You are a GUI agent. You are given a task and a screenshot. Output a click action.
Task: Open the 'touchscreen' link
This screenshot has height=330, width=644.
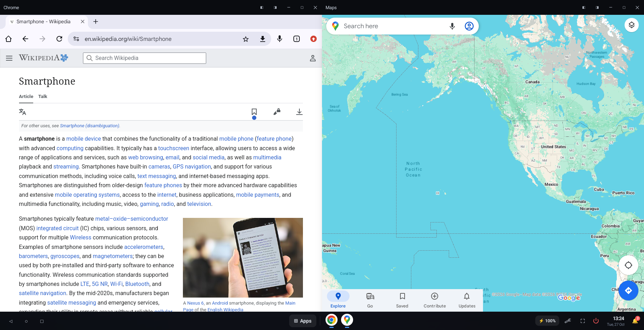[174, 148]
